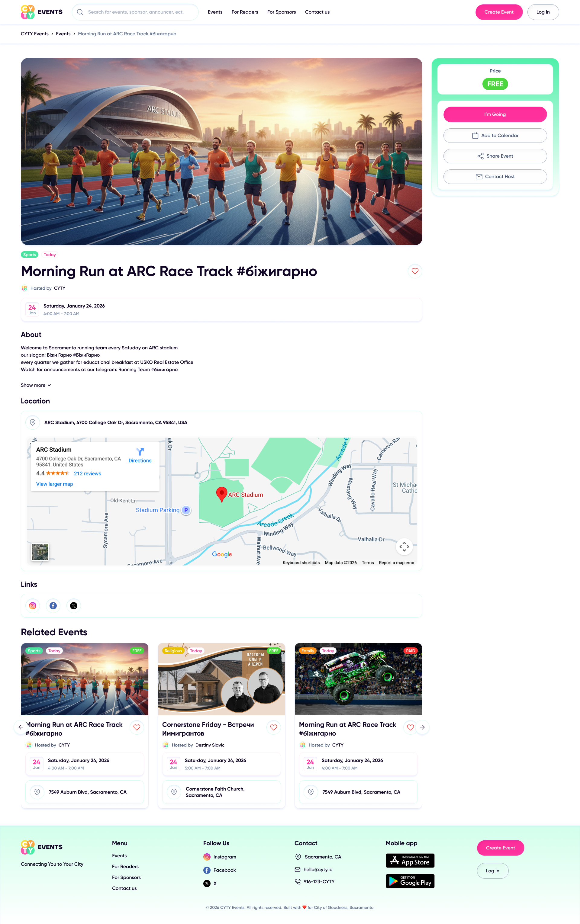Click the Stadium Parking marker on map
The width and height of the screenshot is (580, 924).
click(186, 510)
